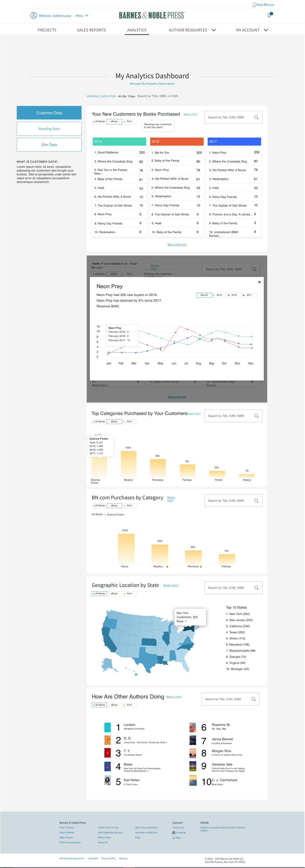The image size is (305, 868).
Task: Click 'Science Fiction' in the All Books breadcrumb
Action: (116, 515)
